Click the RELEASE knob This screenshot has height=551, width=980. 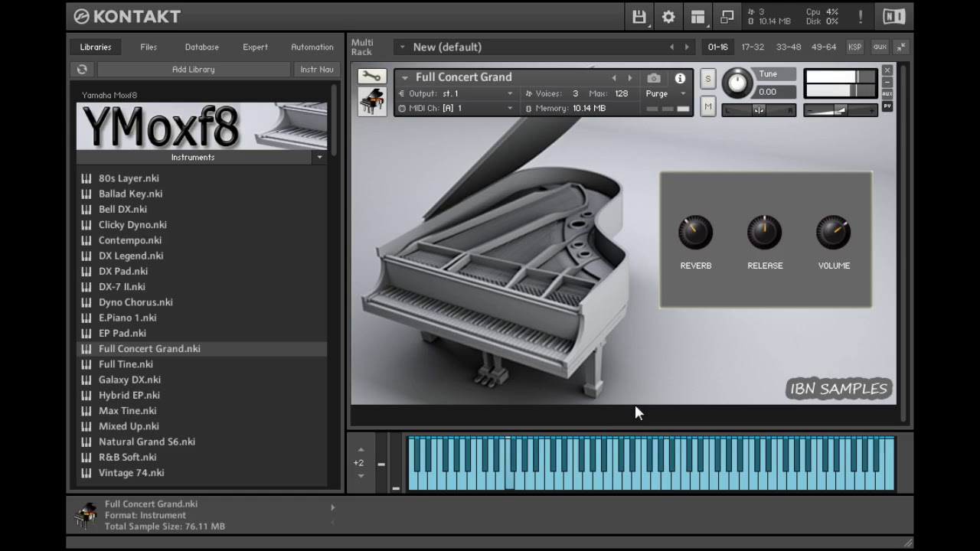click(765, 233)
